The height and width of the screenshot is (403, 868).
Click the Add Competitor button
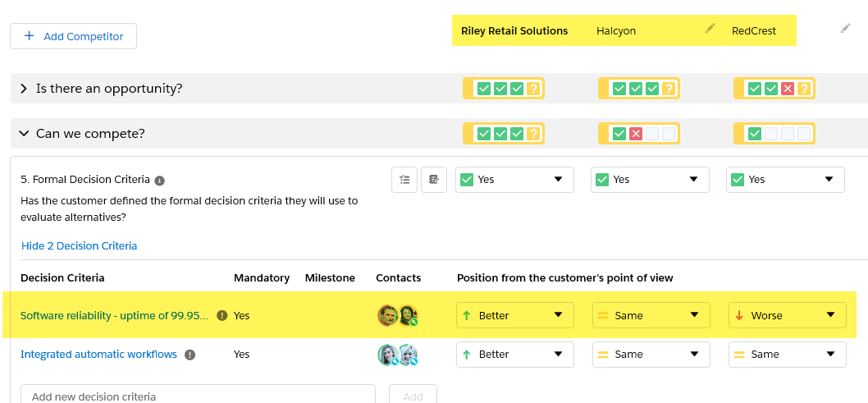[x=73, y=36]
